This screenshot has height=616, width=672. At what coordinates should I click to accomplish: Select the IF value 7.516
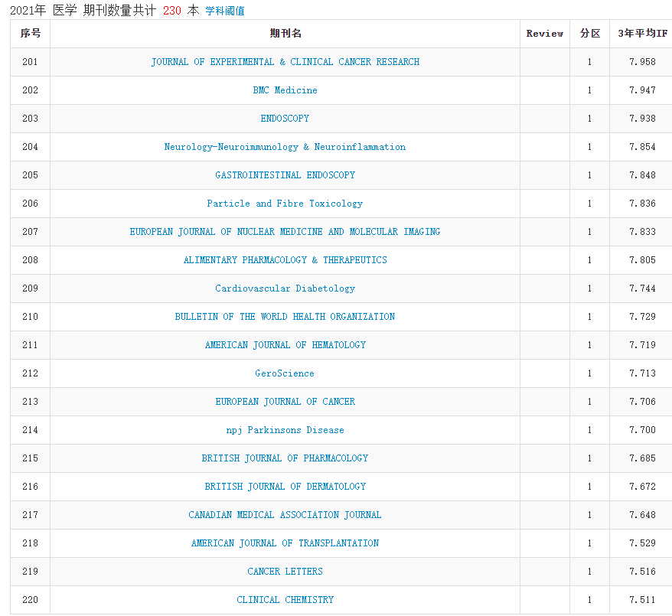tap(642, 571)
